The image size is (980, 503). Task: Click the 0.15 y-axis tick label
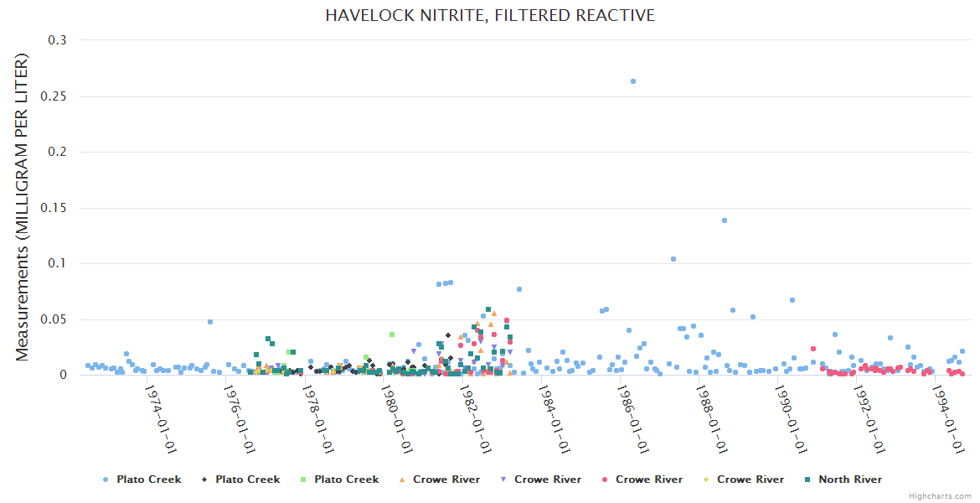[x=54, y=208]
